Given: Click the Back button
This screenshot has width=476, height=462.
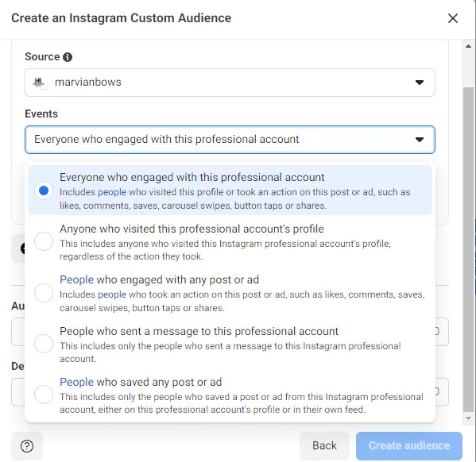Looking at the screenshot, I should 324,446.
